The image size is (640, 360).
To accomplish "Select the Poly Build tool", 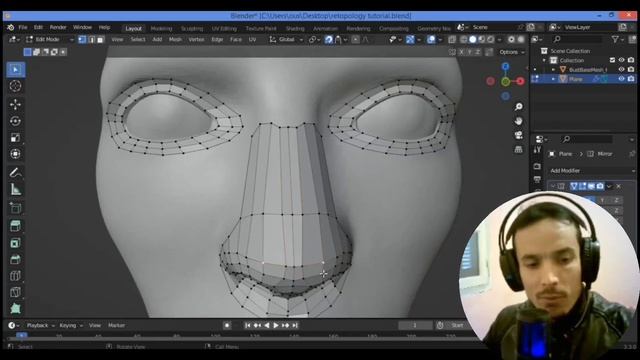I will pos(16,308).
